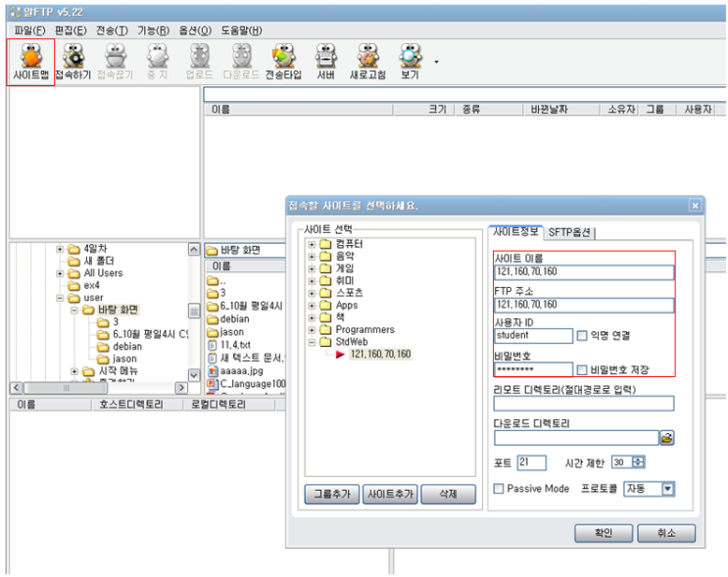Click local tree horizontal scrollbar thumb

pyautogui.click(x=65, y=388)
